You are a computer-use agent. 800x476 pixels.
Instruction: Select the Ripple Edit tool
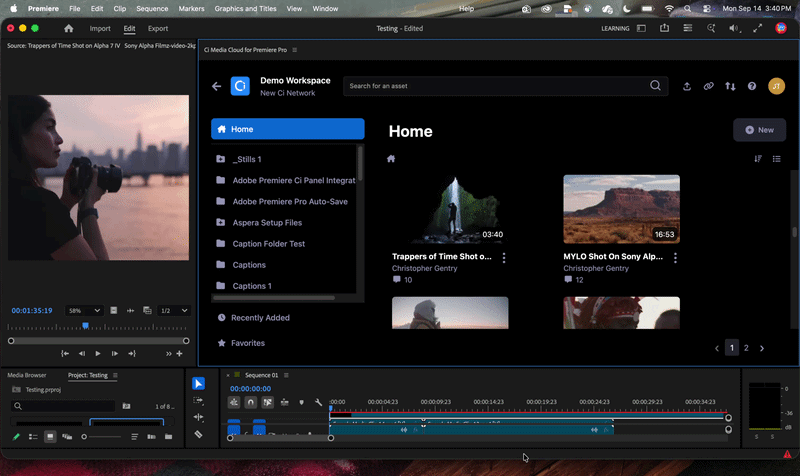(x=198, y=417)
